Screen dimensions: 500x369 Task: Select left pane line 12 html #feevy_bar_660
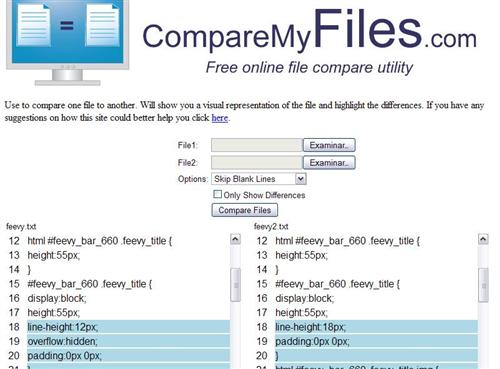pyautogui.click(x=100, y=241)
